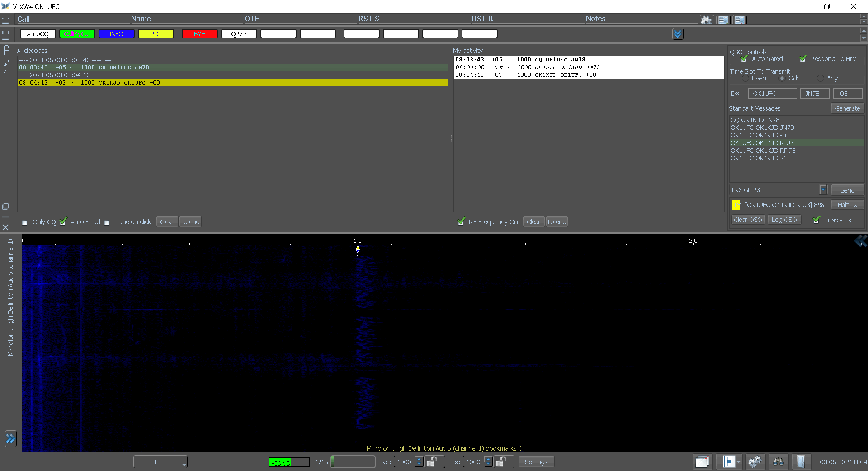Disable the Enable Tx checkbox

point(816,220)
